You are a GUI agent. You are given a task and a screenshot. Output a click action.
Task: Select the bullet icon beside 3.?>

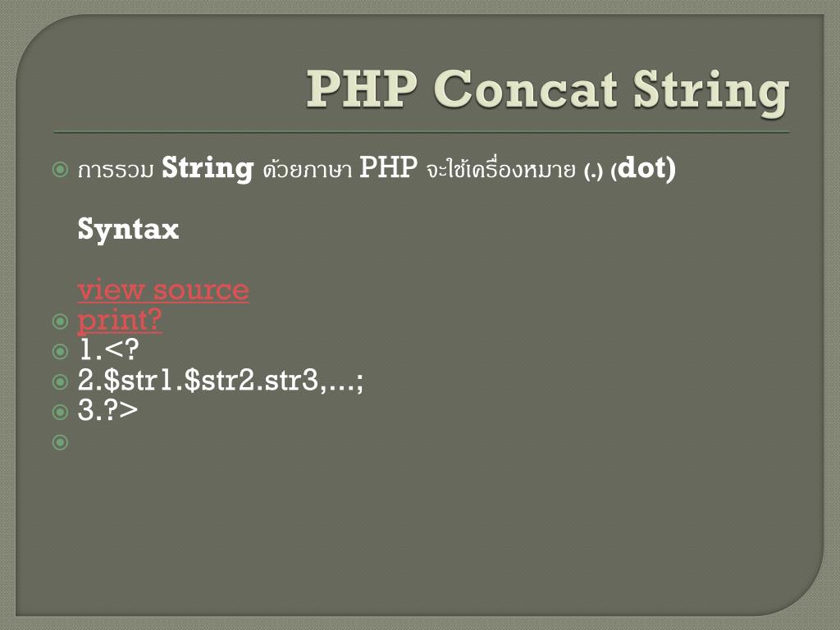pos(61,412)
